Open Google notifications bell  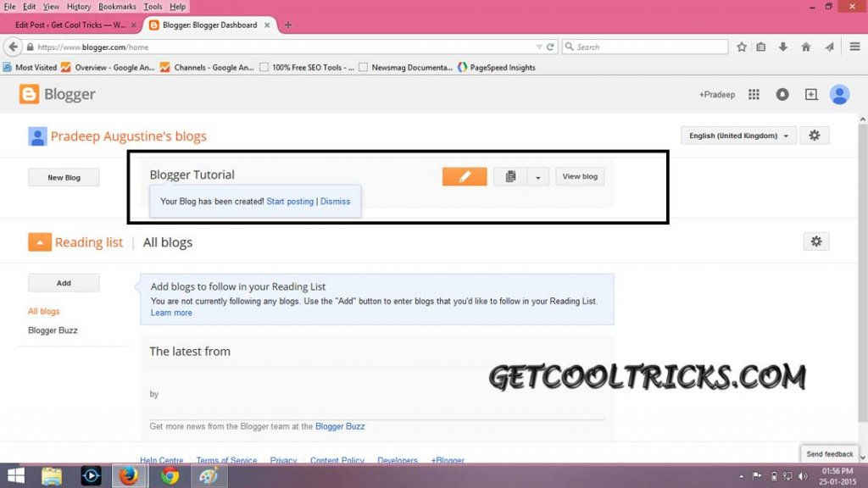[782, 95]
